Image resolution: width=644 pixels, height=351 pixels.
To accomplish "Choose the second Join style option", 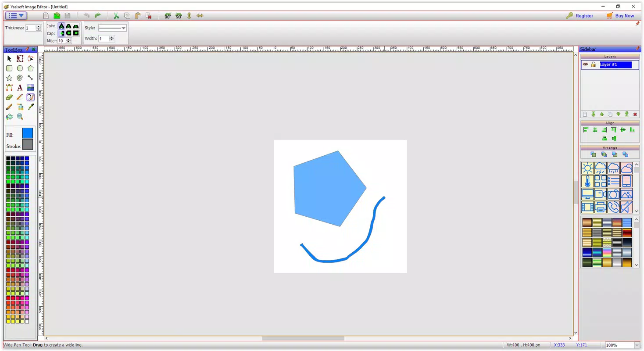I will click(x=68, y=26).
